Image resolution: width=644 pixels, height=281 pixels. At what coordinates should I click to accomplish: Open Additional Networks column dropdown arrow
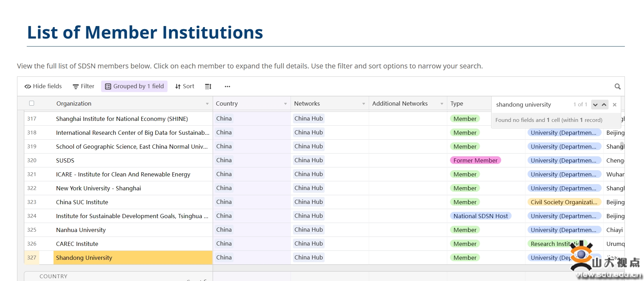pyautogui.click(x=442, y=104)
